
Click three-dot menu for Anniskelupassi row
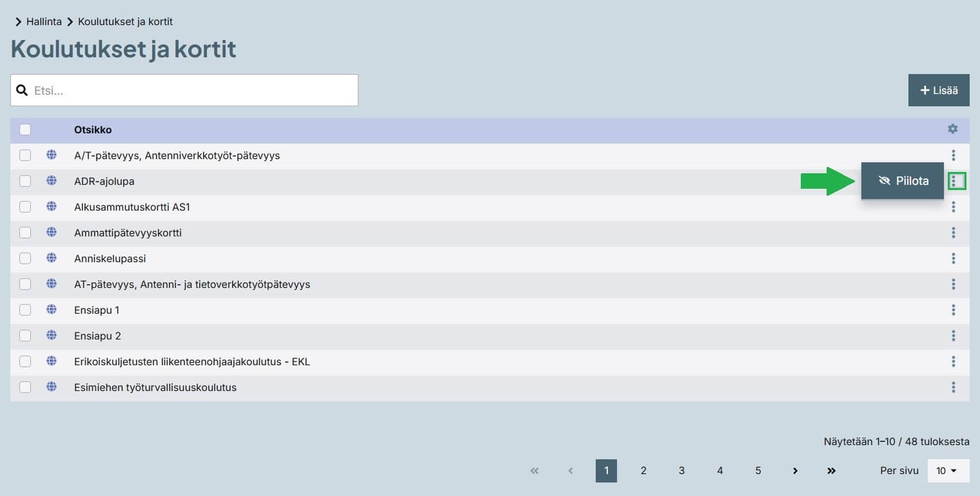(x=953, y=258)
